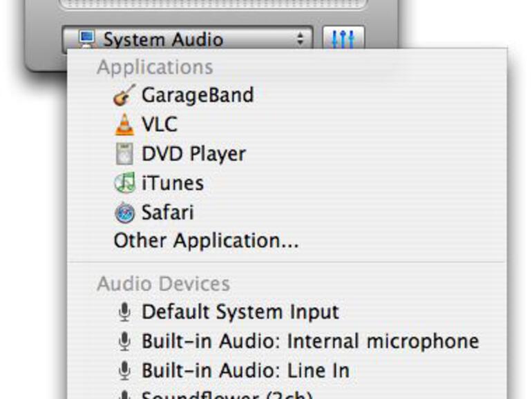This screenshot has width=532, height=399.
Task: Select DVD Player from the Applications list
Action: [x=193, y=154]
